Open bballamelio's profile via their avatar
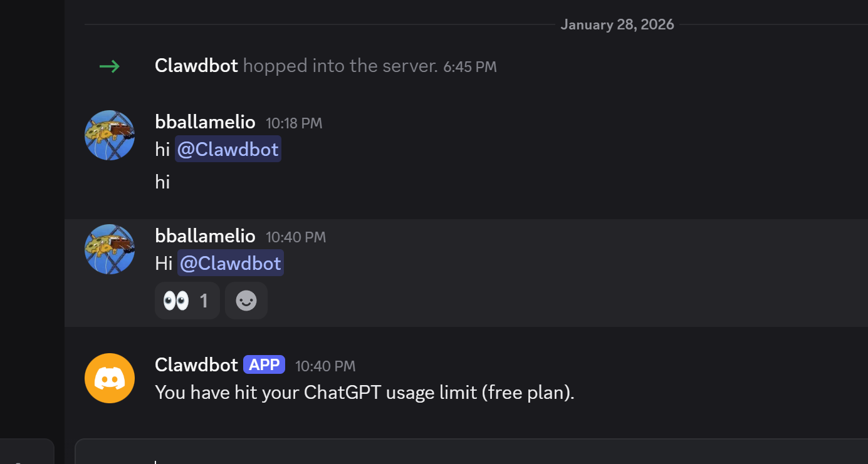 point(109,135)
